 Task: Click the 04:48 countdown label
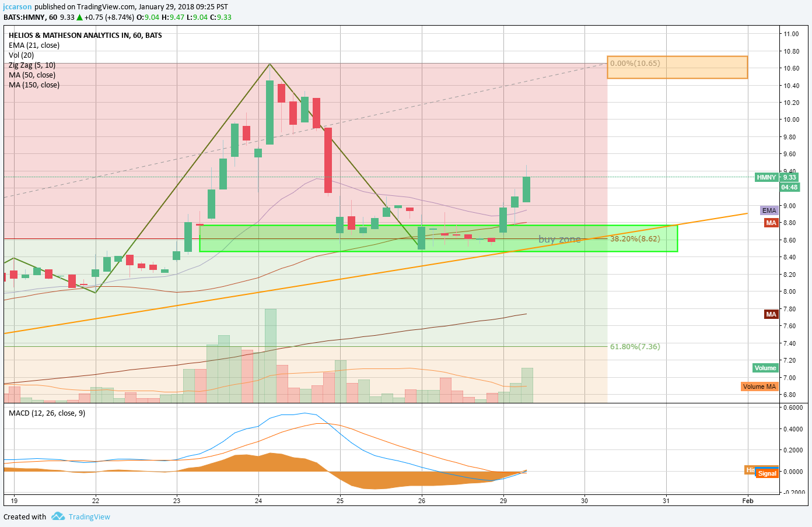(789, 187)
